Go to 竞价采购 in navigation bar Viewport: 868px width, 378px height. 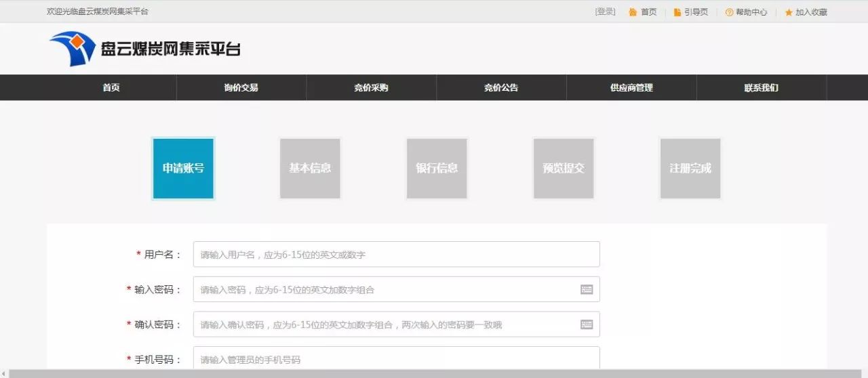point(371,87)
